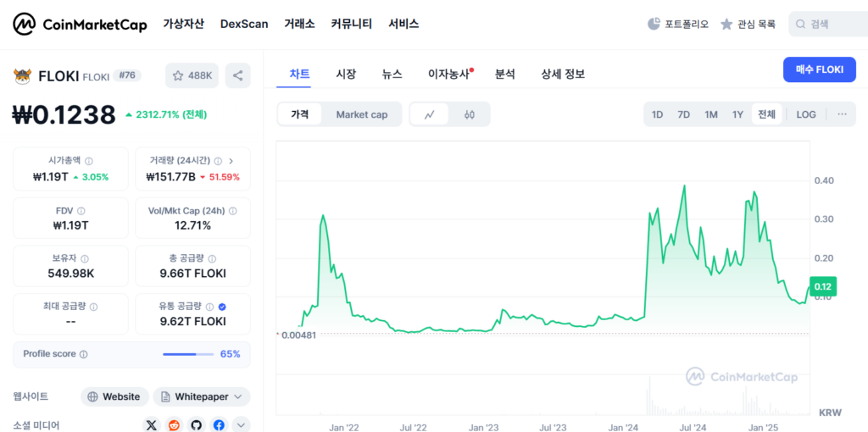
Task: Select the 상세 정보 tab
Action: [x=563, y=74]
